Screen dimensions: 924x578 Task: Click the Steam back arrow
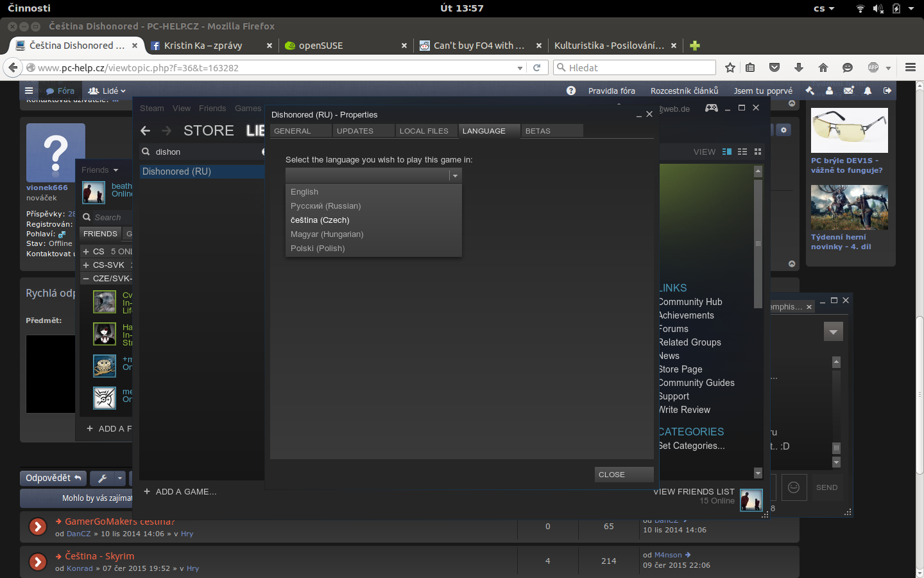146,130
